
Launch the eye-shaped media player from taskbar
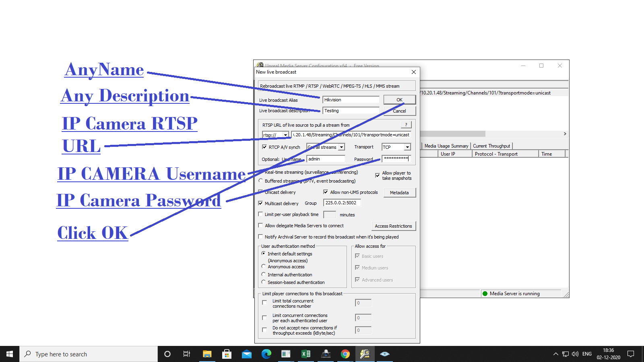click(x=385, y=354)
